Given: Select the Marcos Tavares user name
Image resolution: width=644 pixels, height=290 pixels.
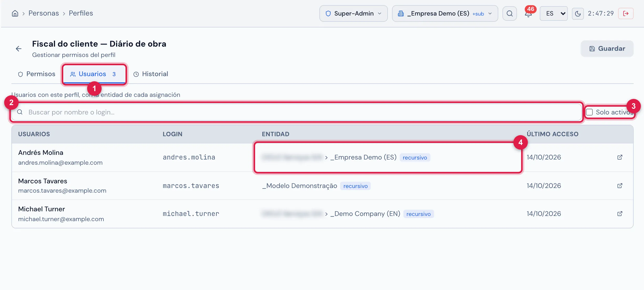Looking at the screenshot, I should (43, 181).
